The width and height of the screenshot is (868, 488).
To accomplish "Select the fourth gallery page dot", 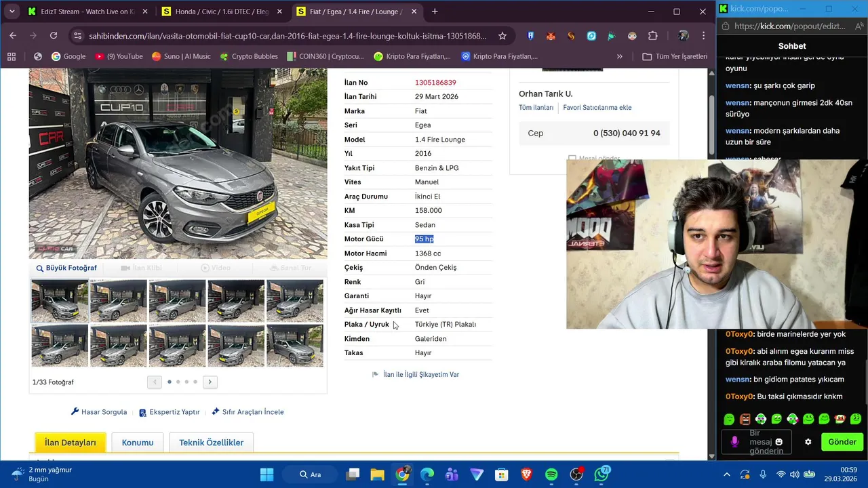I will click(195, 382).
